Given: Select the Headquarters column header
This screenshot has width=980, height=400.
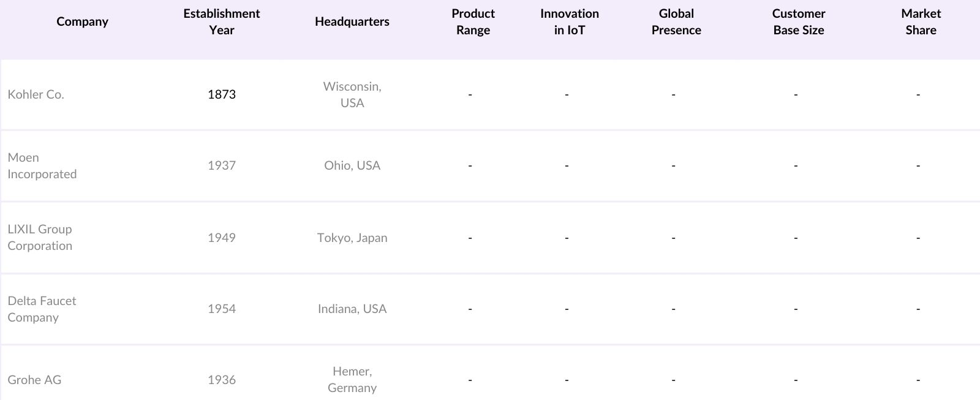Looking at the screenshot, I should (x=352, y=22).
